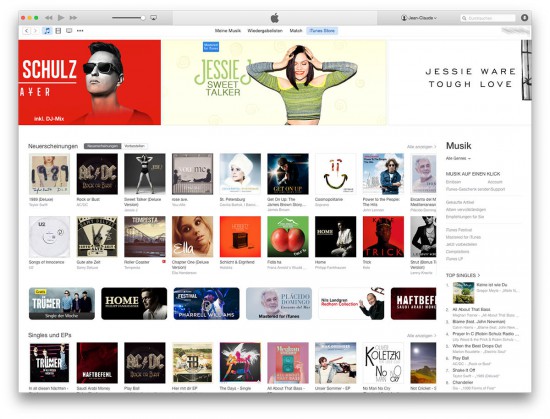
Task: Click the Compilations sidebar link
Action: 457,252
